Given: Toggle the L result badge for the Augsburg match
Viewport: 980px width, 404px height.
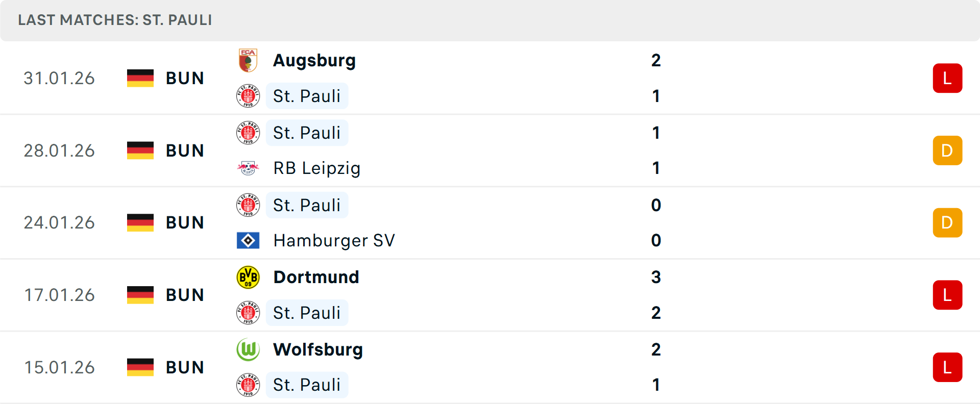Looking at the screenshot, I should point(948,78).
